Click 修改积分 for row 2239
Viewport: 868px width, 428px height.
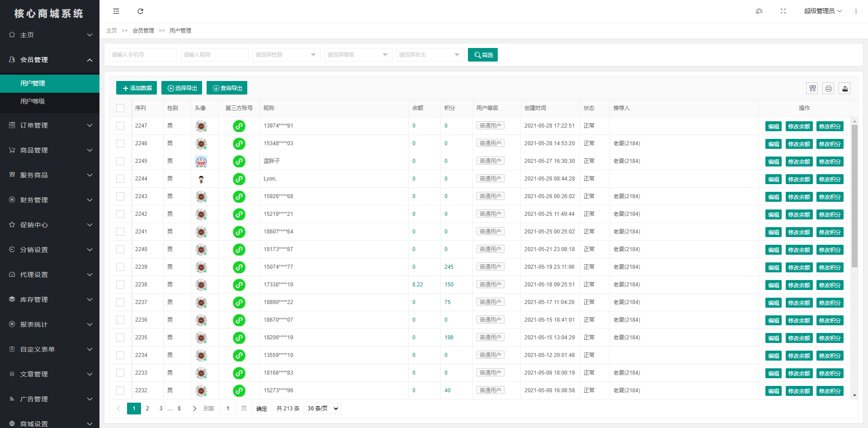[830, 267]
